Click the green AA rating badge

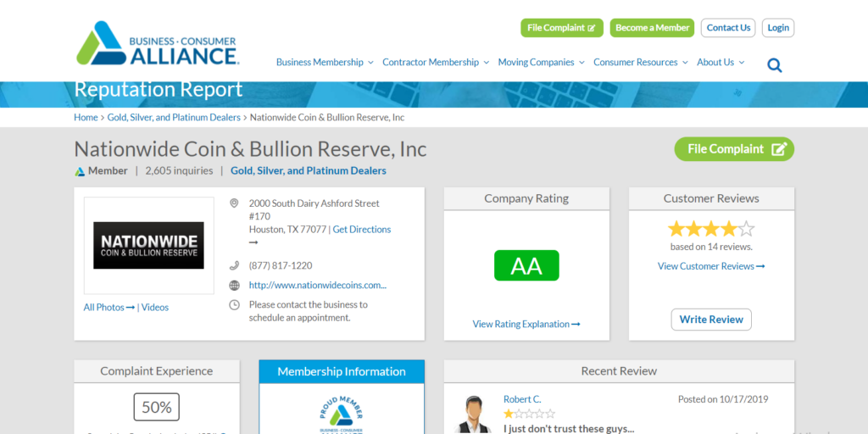click(x=526, y=265)
